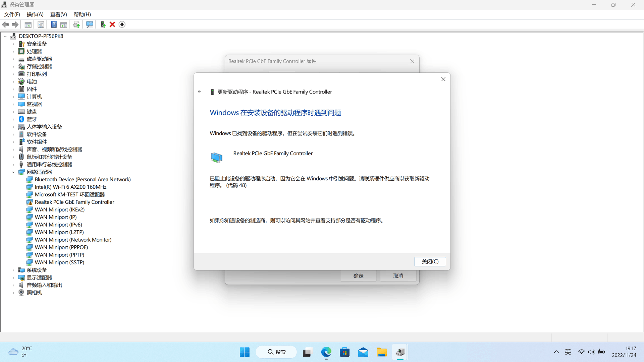Click the red X uninstall device icon
The image size is (644, 362).
[112, 24]
